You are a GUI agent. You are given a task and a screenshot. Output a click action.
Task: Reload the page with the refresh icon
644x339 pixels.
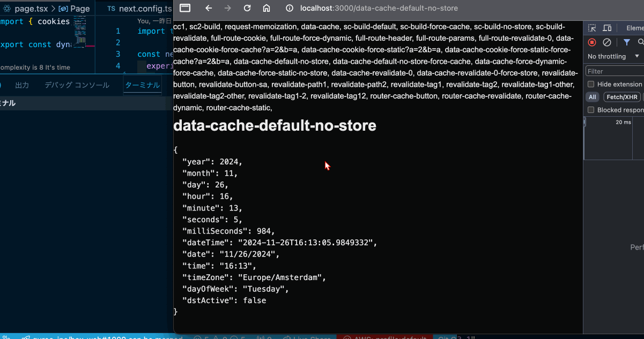[247, 8]
